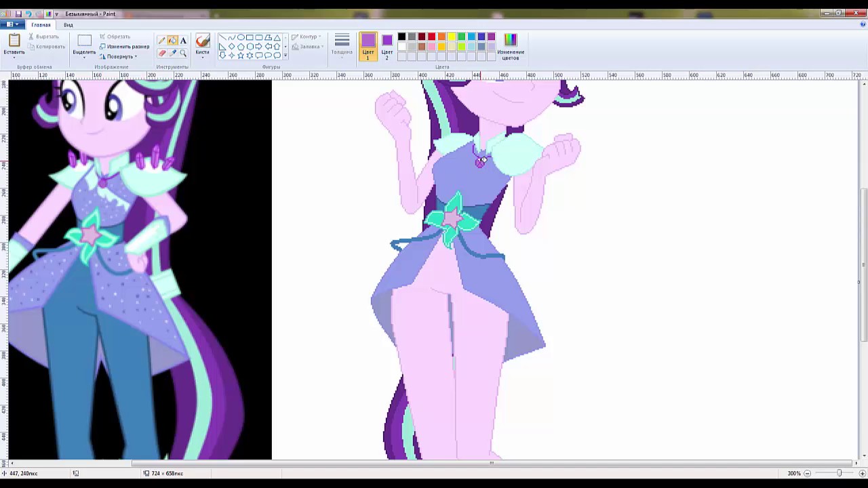This screenshot has width=868, height=488.
Task: Click the horizontal scrollbar thumb
Action: 492,464
